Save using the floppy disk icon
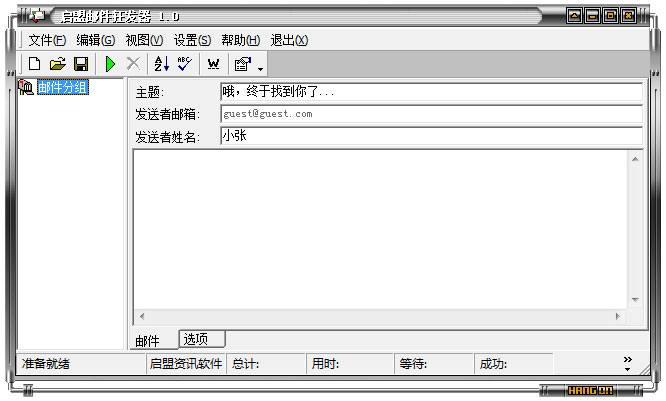The image size is (666, 401). click(x=81, y=64)
